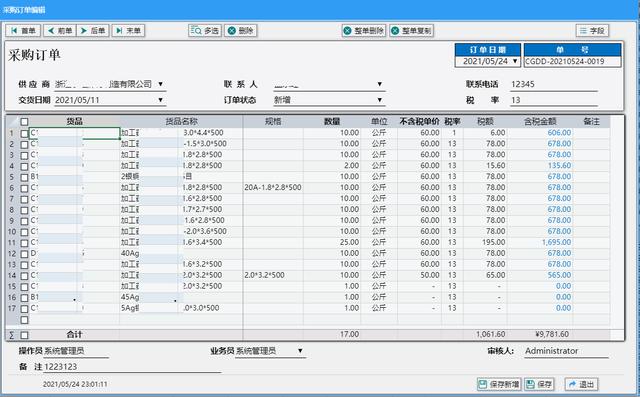Check the checkbox for row 1
This screenshot has width=640, height=397.
tap(24, 133)
